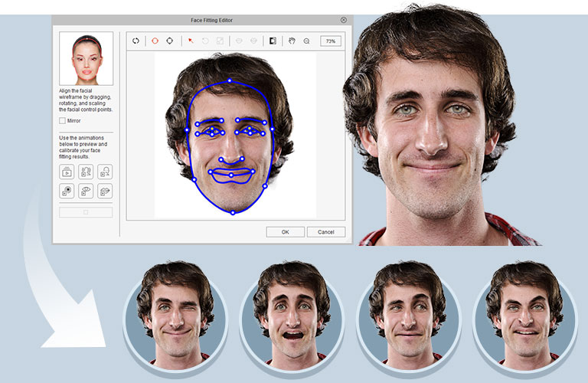Image resolution: width=588 pixels, height=383 pixels.
Task: Click the reset/refresh arrows toolbar icon
Action: pyautogui.click(x=136, y=41)
